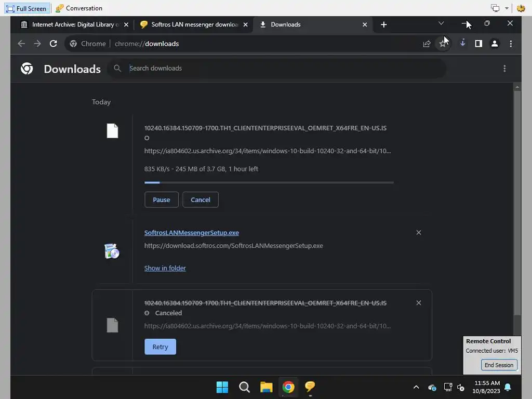
Task: Toggle the side panel icon
Action: point(478,44)
